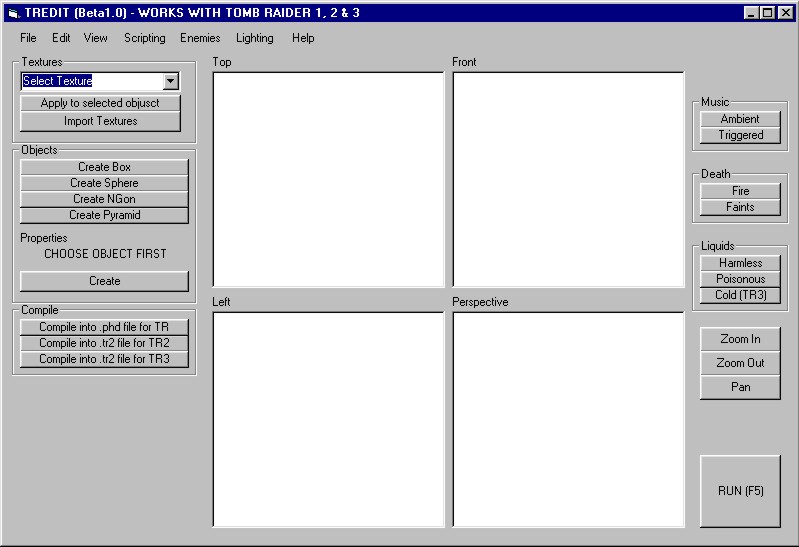Close the TREDIT window
This screenshot has height=547, width=799.
(x=786, y=13)
